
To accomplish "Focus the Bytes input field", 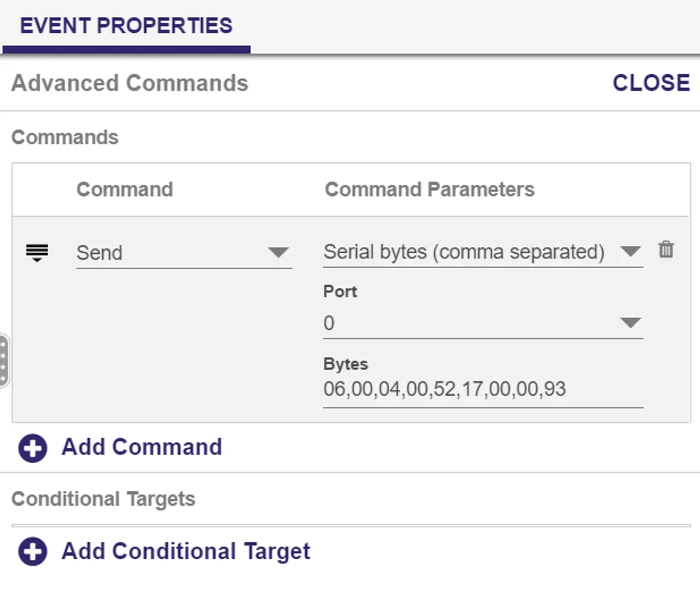I will 483,389.
